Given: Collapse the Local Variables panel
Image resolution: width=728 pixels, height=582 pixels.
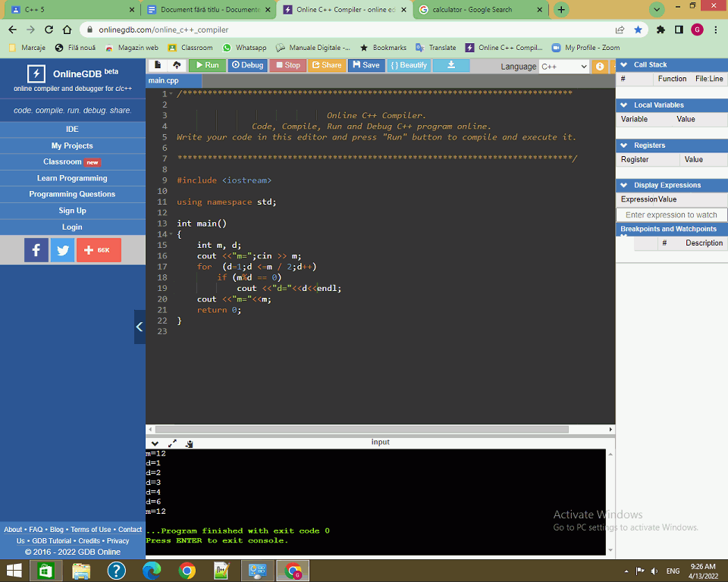Looking at the screenshot, I should coord(624,105).
